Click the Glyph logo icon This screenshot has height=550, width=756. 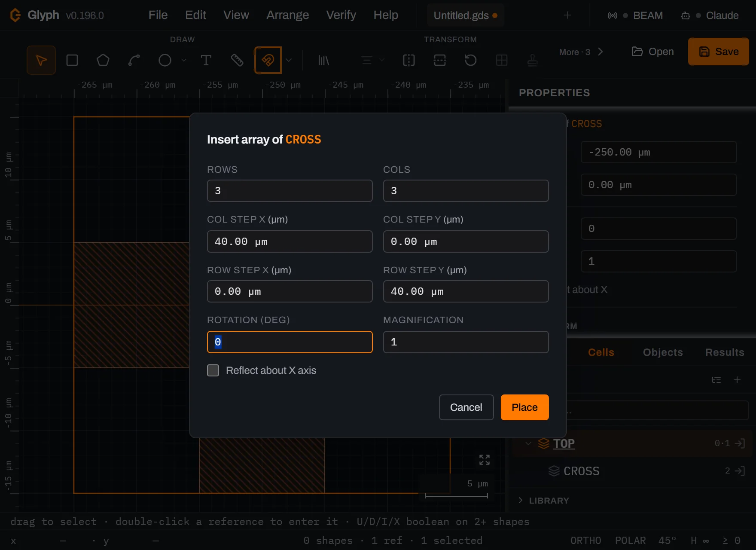click(x=15, y=15)
